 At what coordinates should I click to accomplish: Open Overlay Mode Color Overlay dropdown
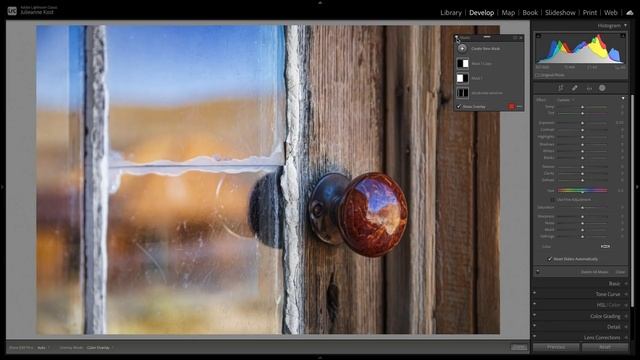tap(99, 348)
